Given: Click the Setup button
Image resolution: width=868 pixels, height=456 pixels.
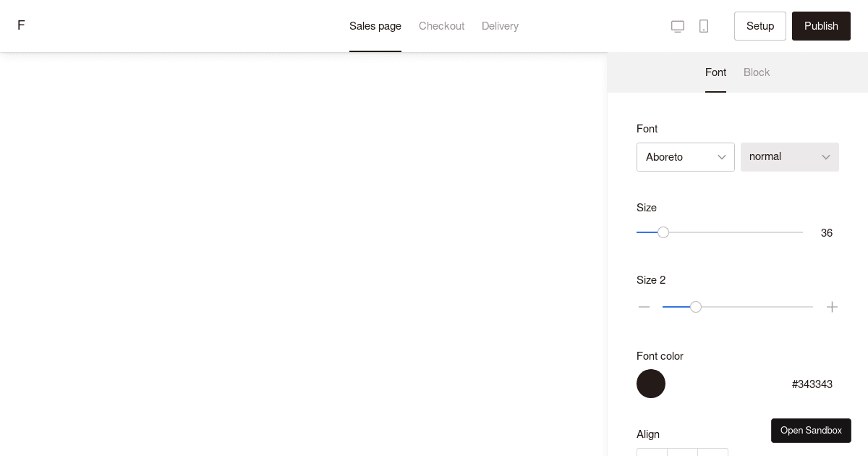Looking at the screenshot, I should click(x=760, y=26).
